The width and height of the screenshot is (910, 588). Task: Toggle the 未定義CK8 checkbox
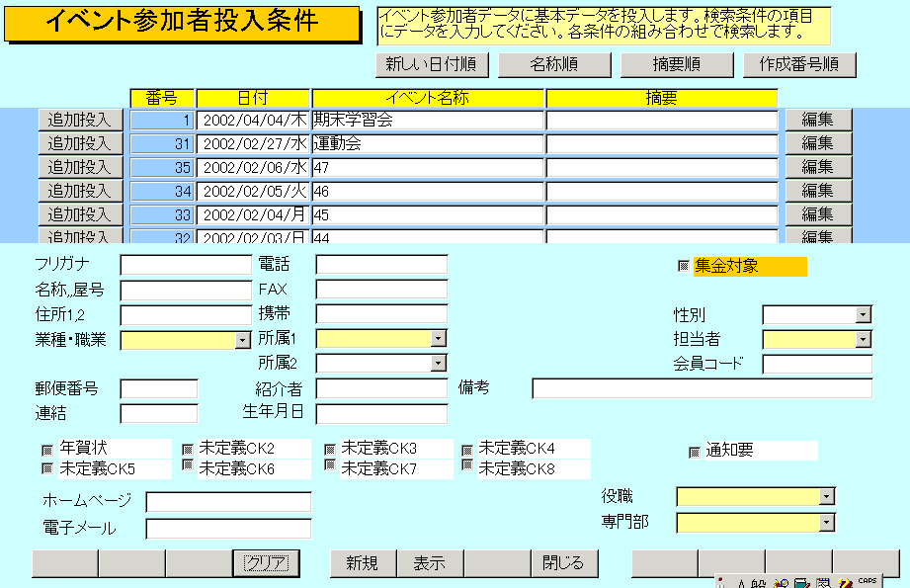[x=467, y=464]
